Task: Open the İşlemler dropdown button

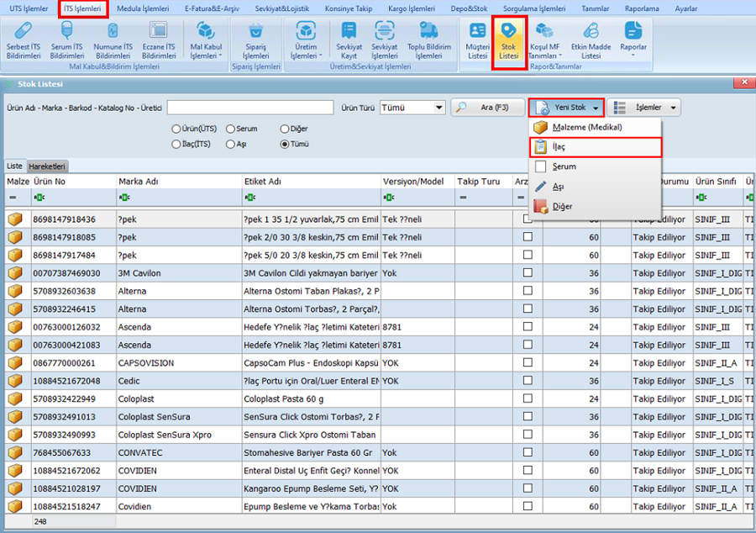Action: click(x=643, y=108)
